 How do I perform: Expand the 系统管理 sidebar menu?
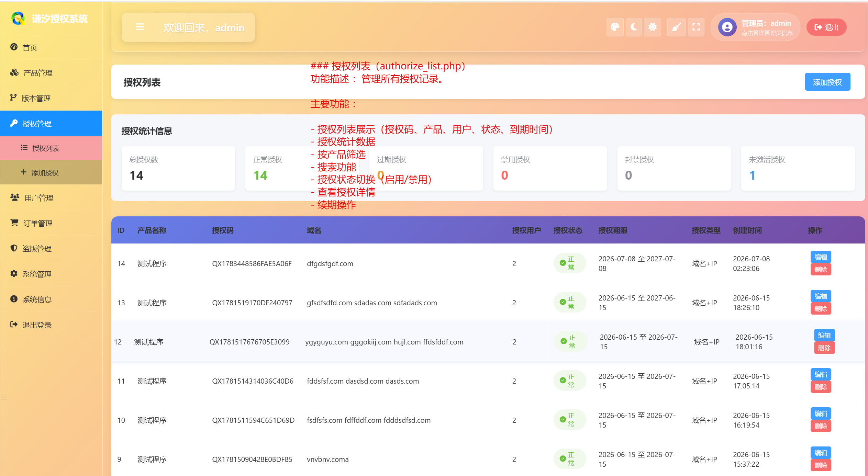click(51, 274)
